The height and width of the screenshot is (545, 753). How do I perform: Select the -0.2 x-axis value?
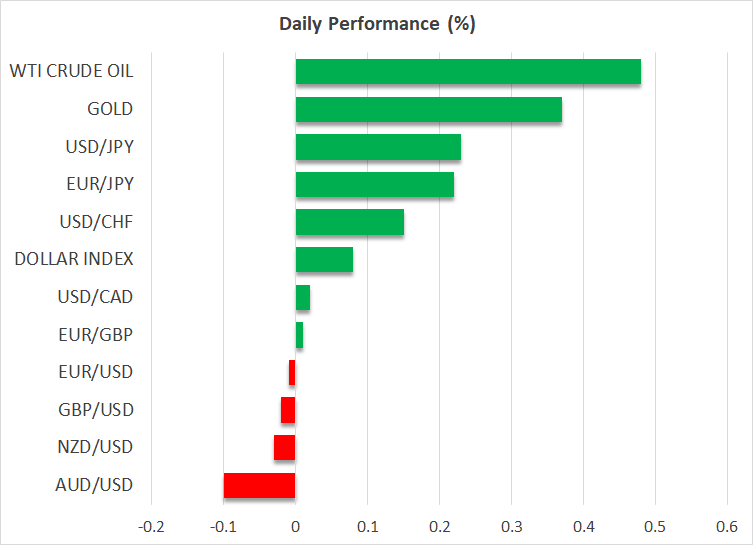pos(151,526)
